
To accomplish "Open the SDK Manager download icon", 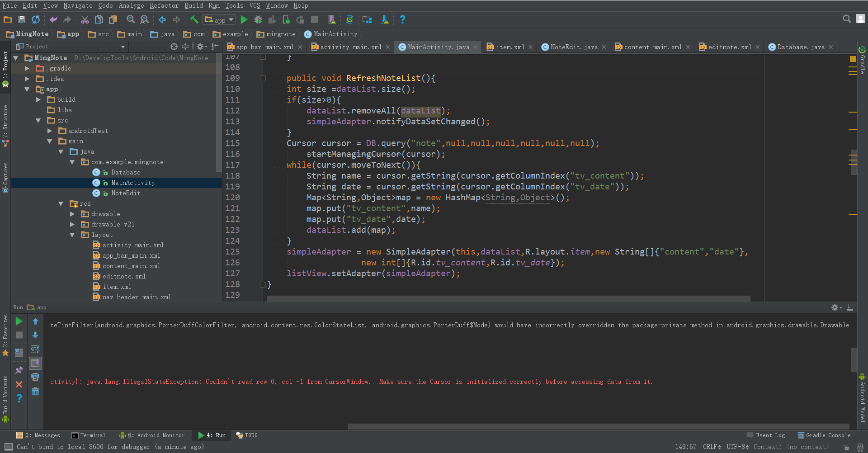I will 385,19.
